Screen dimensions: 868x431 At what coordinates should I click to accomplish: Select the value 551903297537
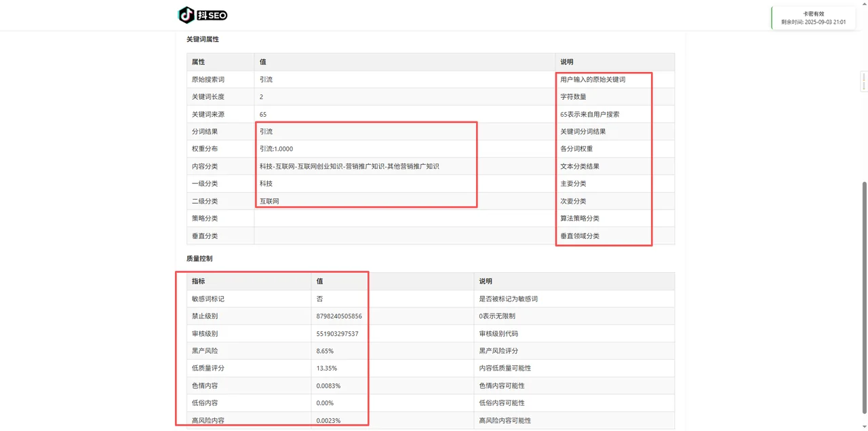coord(337,333)
